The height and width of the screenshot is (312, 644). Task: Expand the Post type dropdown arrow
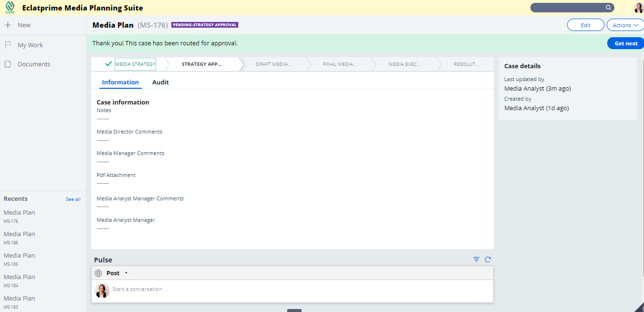point(126,273)
